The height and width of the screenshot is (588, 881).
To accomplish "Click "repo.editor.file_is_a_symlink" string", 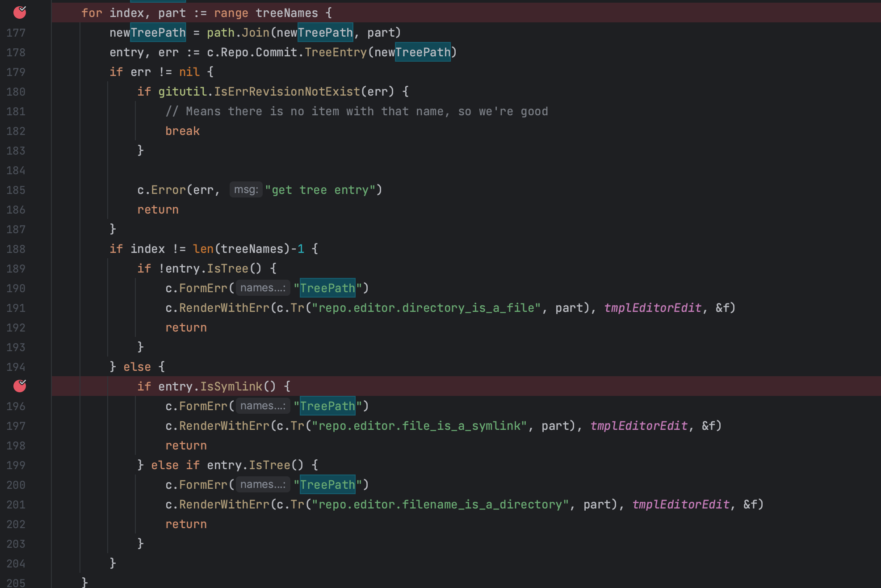I will coord(420,426).
